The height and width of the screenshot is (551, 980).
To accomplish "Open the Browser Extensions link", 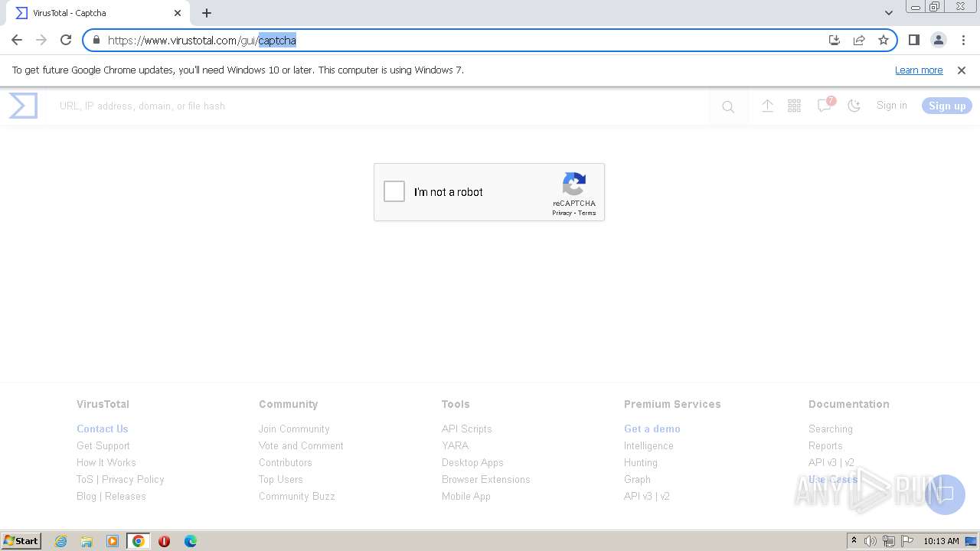I will tap(486, 479).
